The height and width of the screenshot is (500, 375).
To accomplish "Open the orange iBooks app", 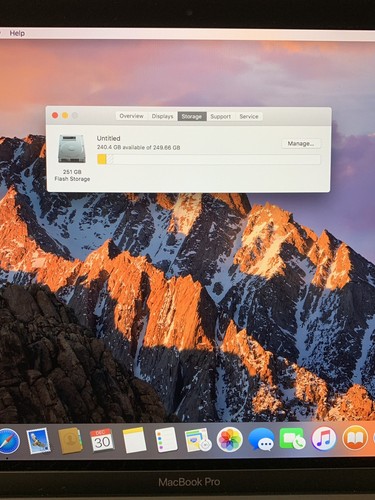I will pyautogui.click(x=355, y=437).
